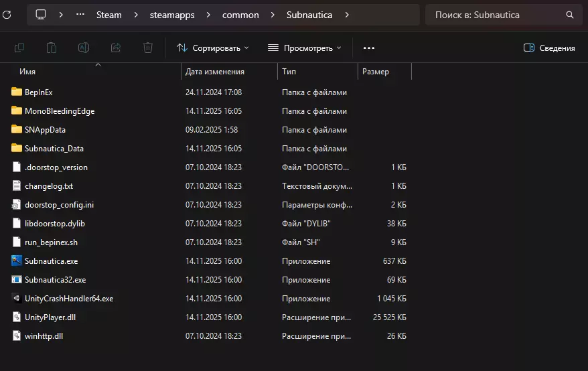Screen dimensions: 588x371
Task: Open the Просмотреть view dropdown
Action: point(304,48)
